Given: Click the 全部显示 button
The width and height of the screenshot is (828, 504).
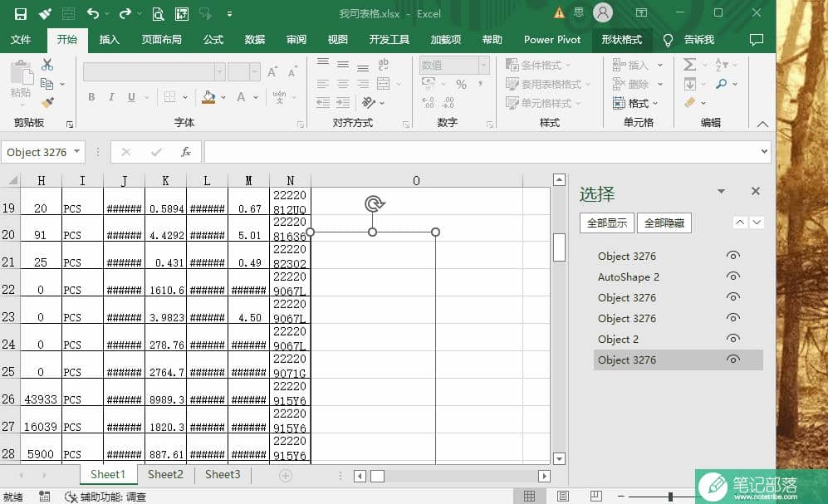Looking at the screenshot, I should 607,223.
